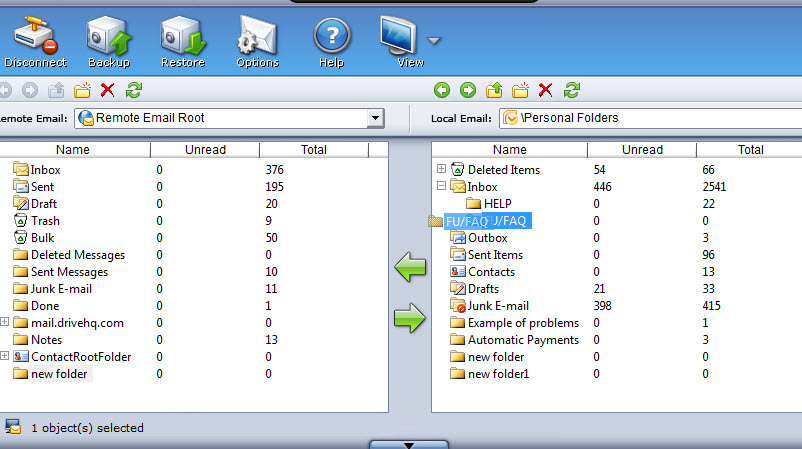
Task: Expand the Deleted Items local folder
Action: [441, 170]
